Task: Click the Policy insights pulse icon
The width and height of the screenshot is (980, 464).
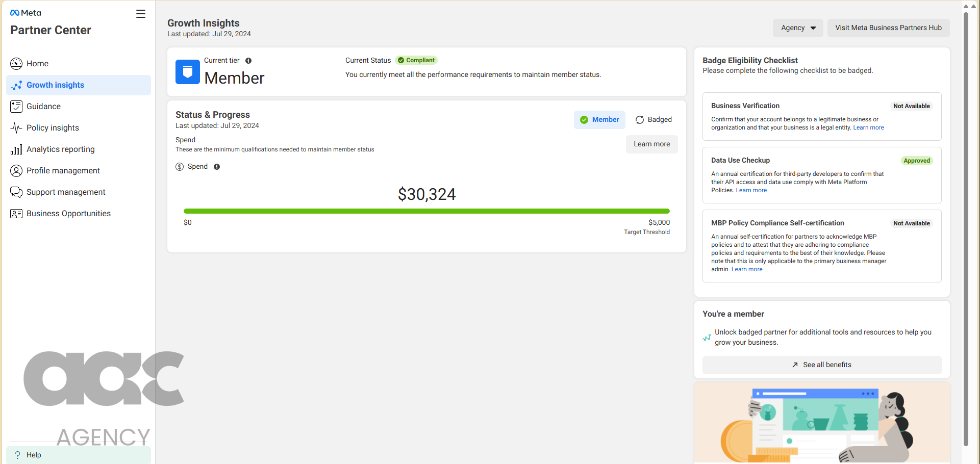Action: point(16,128)
